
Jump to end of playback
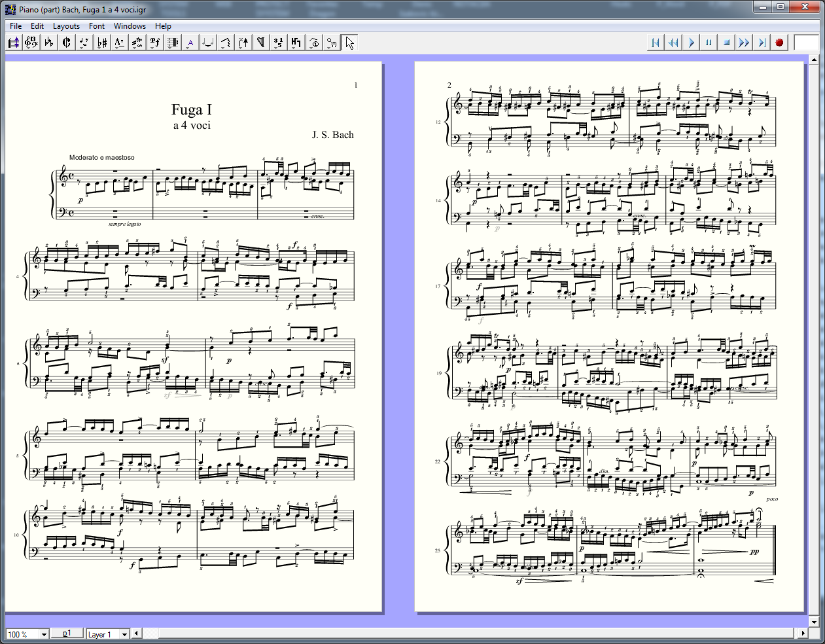point(762,43)
